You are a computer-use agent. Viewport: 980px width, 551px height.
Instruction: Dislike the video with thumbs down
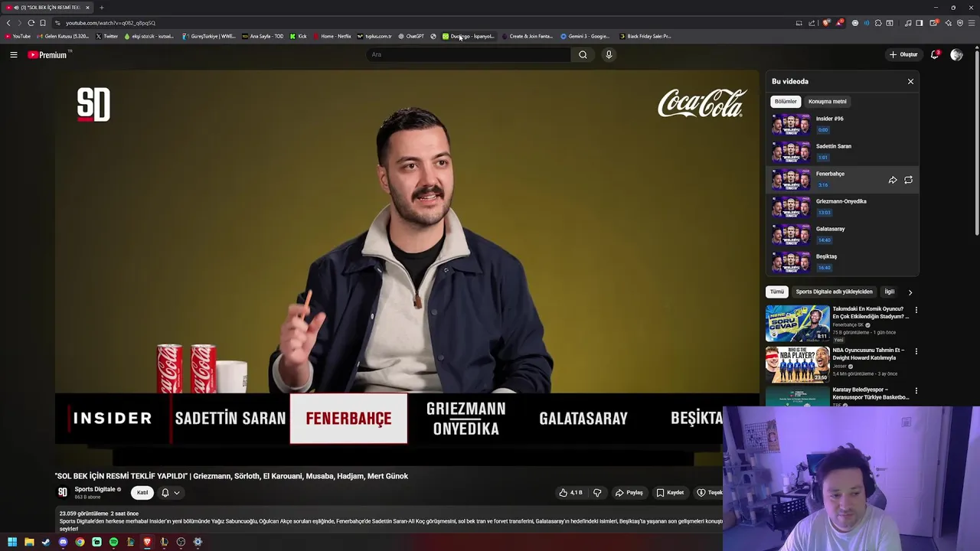pyautogui.click(x=597, y=493)
